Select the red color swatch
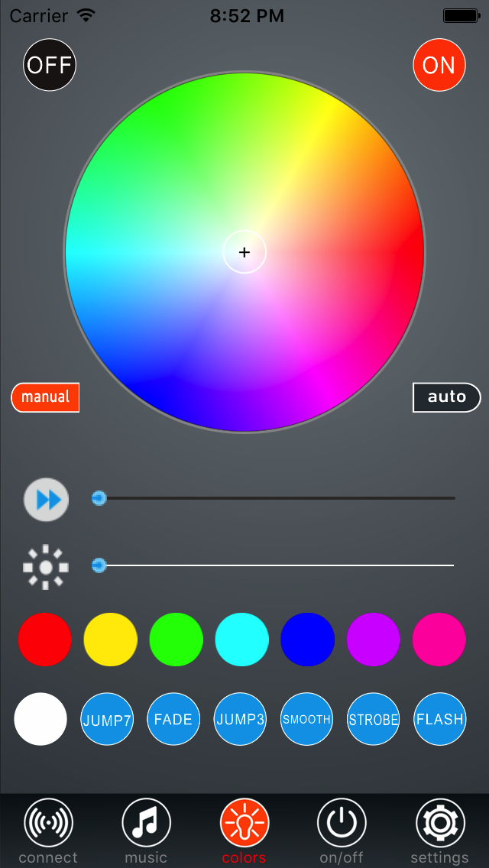The image size is (489, 868). click(45, 640)
